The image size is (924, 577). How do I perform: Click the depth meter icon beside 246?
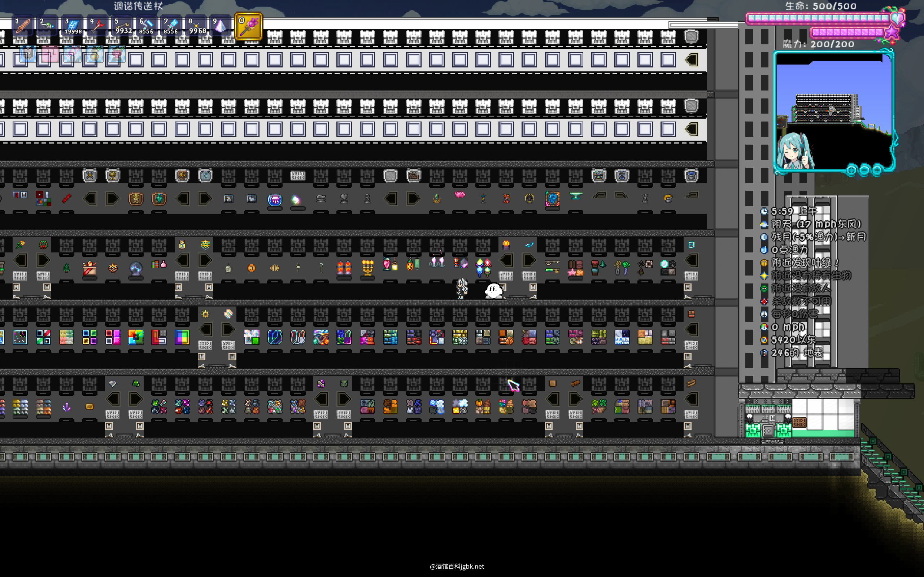coord(764,353)
